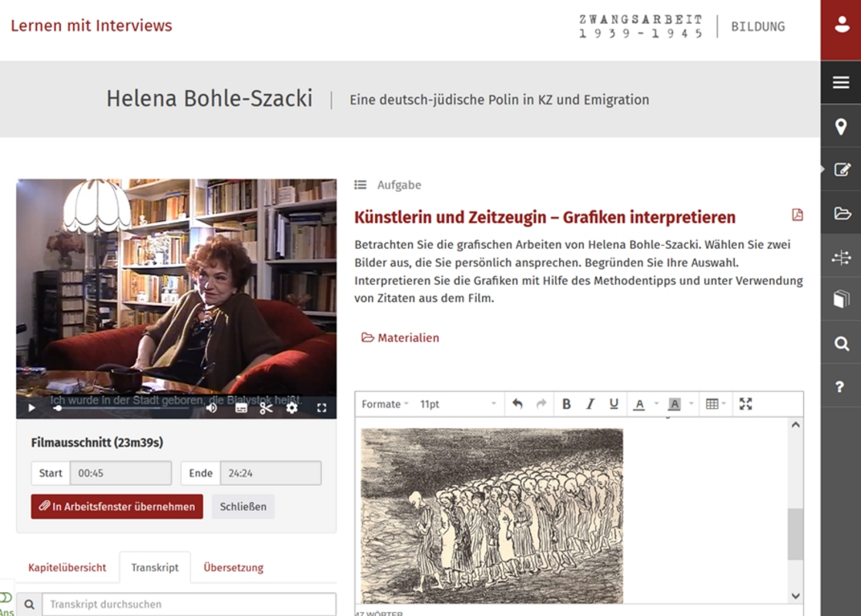This screenshot has width=861, height=616.
Task: Open the search sidebar icon
Action: pos(840,344)
